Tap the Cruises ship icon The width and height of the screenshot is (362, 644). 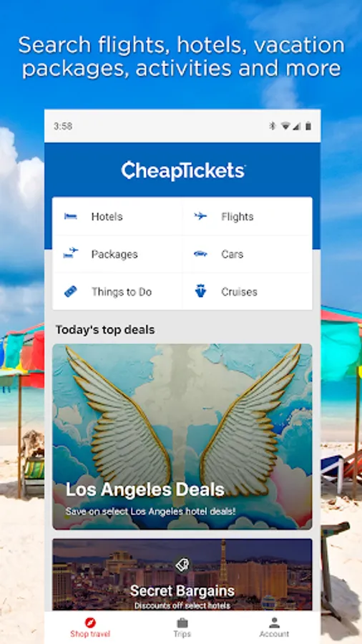[x=200, y=291]
